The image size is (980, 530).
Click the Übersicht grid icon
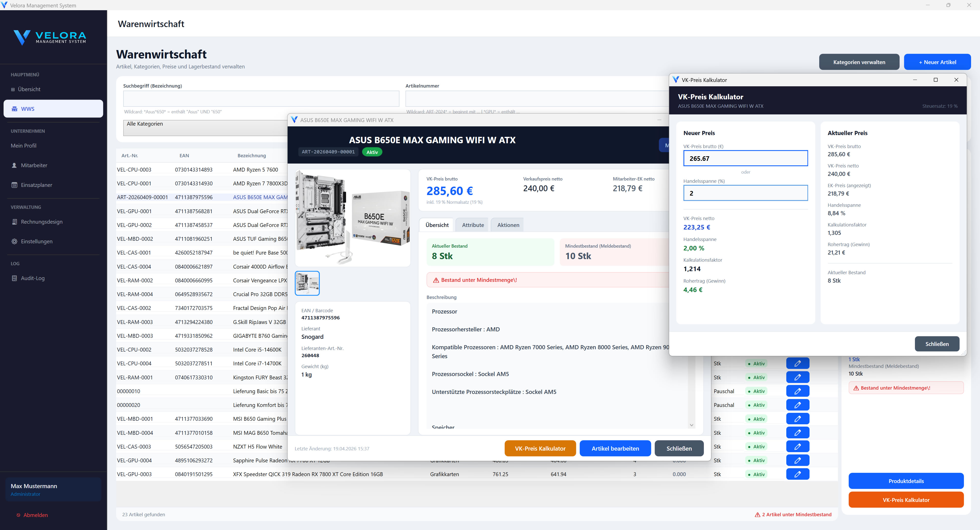click(13, 89)
